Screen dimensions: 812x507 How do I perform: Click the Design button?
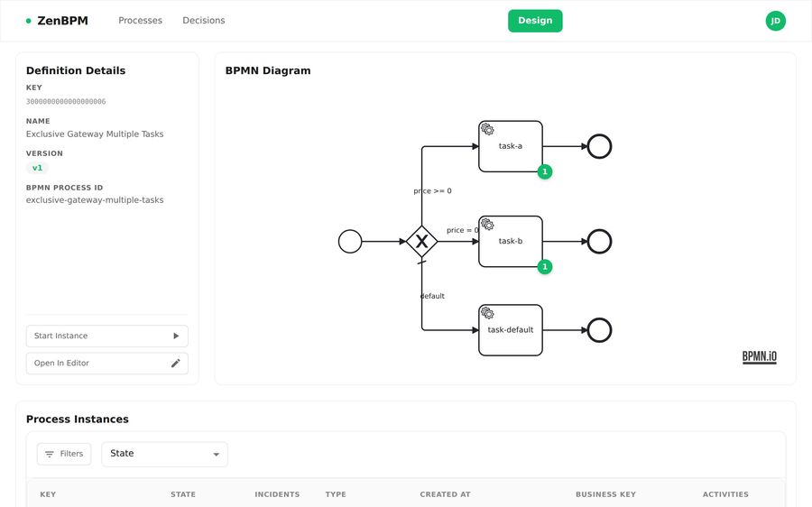point(535,21)
